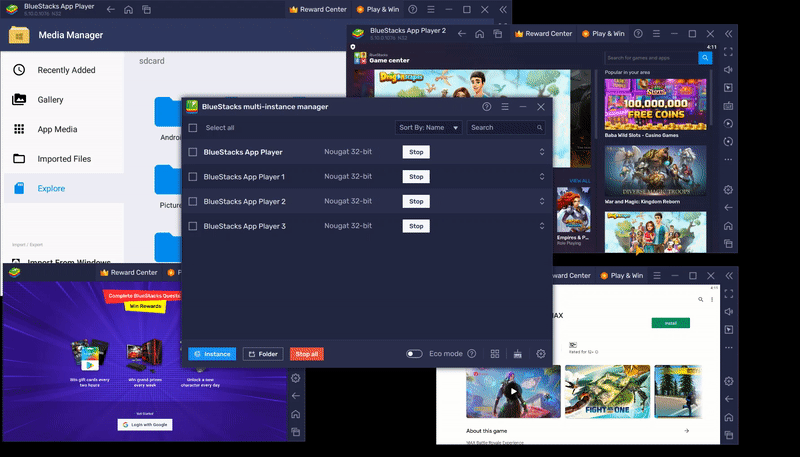Screen dimensions: 800x457
Task: Click the multi-instance manager Search field
Action: point(506,128)
